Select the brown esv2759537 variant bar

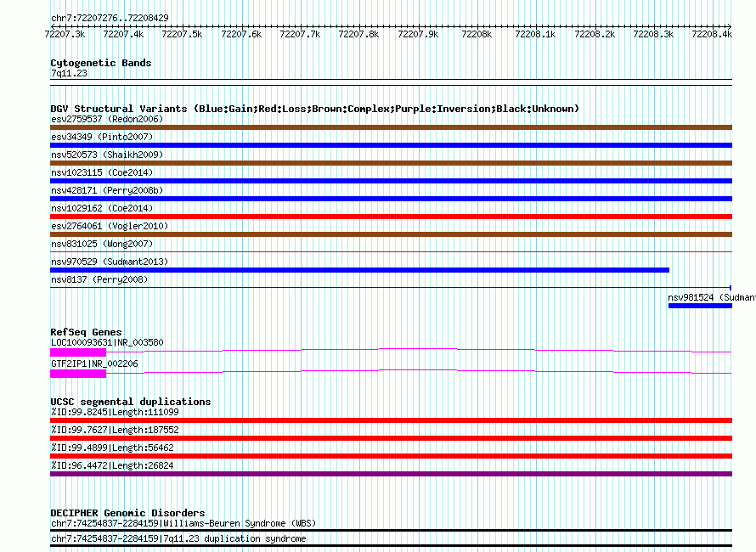click(391, 127)
